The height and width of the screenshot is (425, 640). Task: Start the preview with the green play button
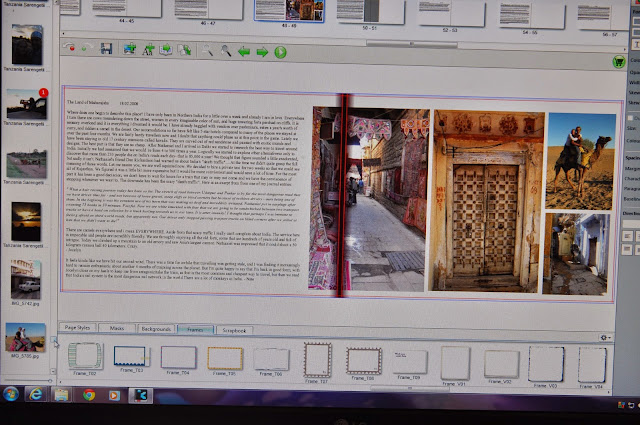click(x=280, y=52)
